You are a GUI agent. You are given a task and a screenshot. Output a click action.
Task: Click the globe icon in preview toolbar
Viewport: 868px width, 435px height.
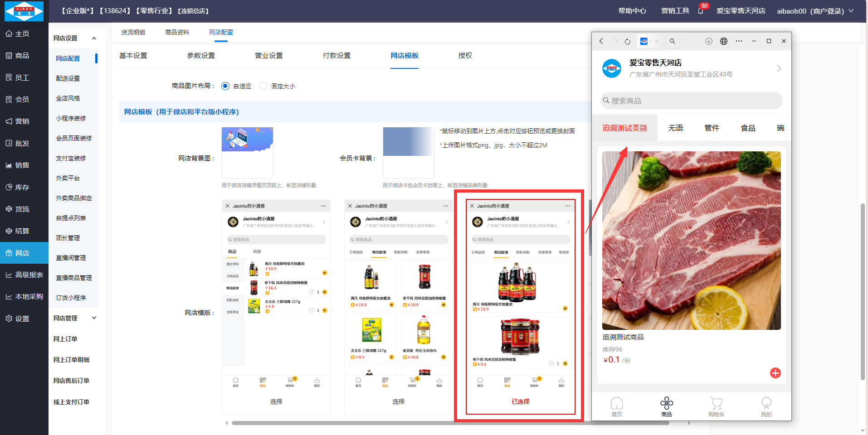(724, 41)
